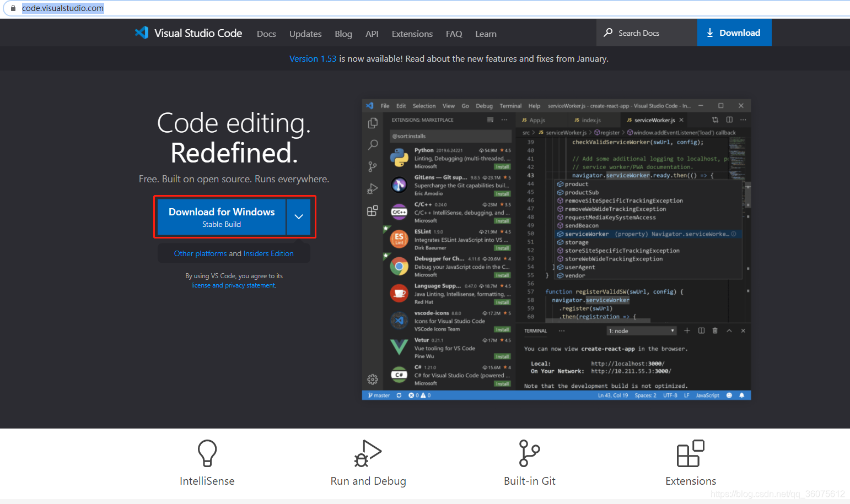Open Run icon in screenshot's activity bar

click(x=373, y=189)
